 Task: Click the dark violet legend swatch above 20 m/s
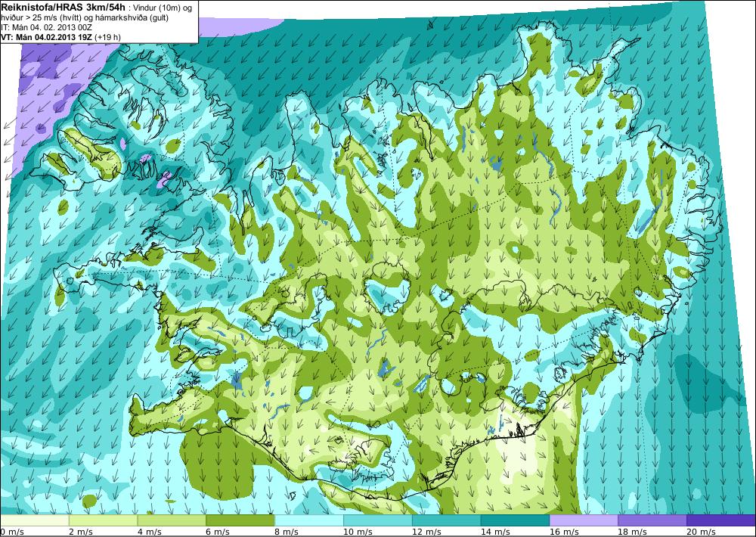click(721, 520)
